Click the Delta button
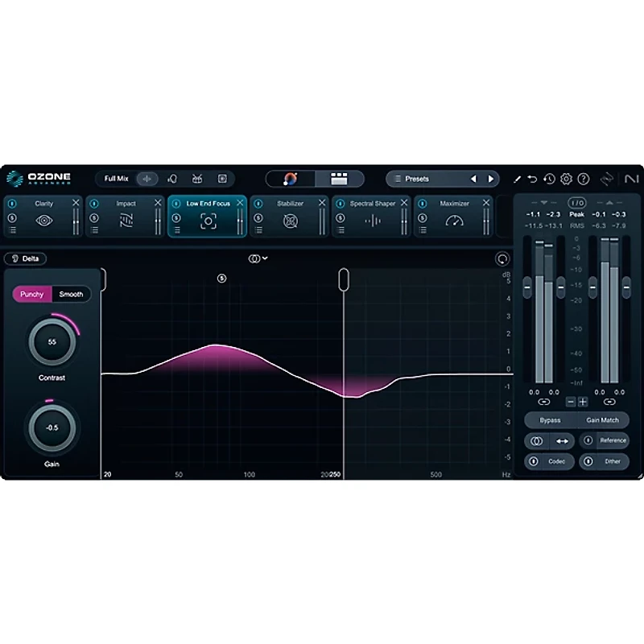The width and height of the screenshot is (644, 644). (25, 258)
